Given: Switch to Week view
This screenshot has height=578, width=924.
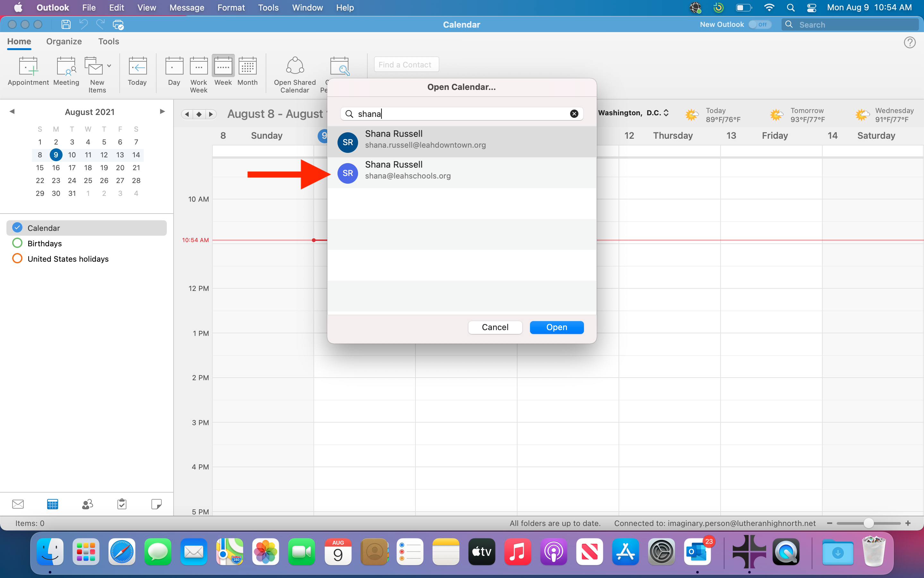Looking at the screenshot, I should (x=223, y=71).
